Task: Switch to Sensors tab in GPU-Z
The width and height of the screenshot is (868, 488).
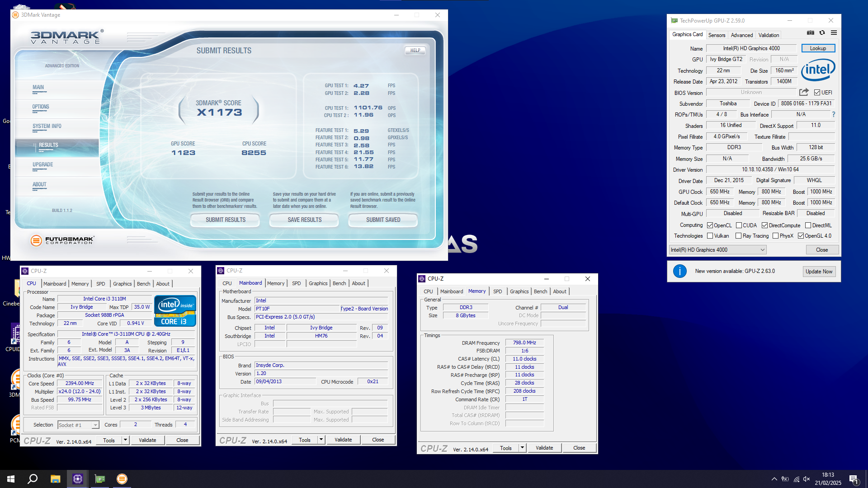Action: (717, 35)
